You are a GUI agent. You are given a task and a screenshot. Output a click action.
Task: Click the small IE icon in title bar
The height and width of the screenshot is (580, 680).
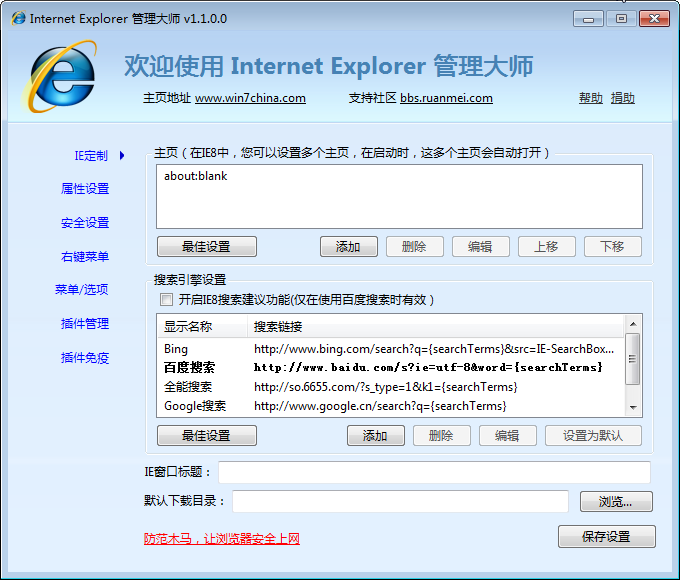[x=18, y=19]
